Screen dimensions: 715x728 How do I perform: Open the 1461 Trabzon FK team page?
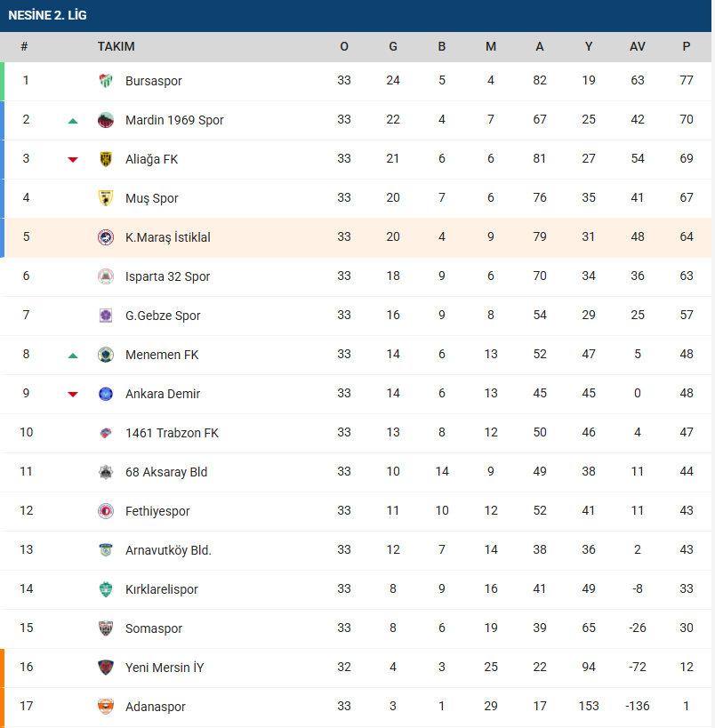172,433
